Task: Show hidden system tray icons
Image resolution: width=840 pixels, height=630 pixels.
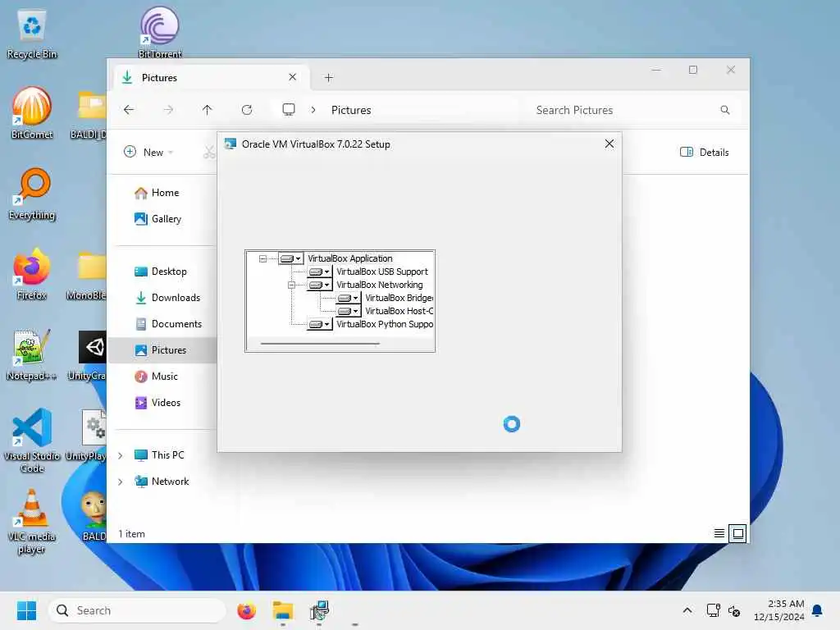Action: (687, 610)
